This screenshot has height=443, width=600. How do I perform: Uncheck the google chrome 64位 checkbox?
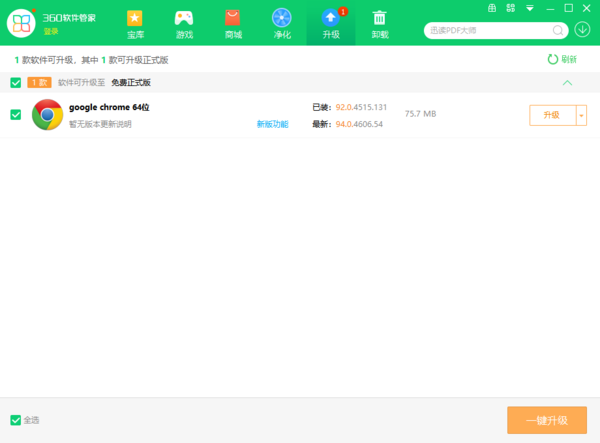pos(15,115)
